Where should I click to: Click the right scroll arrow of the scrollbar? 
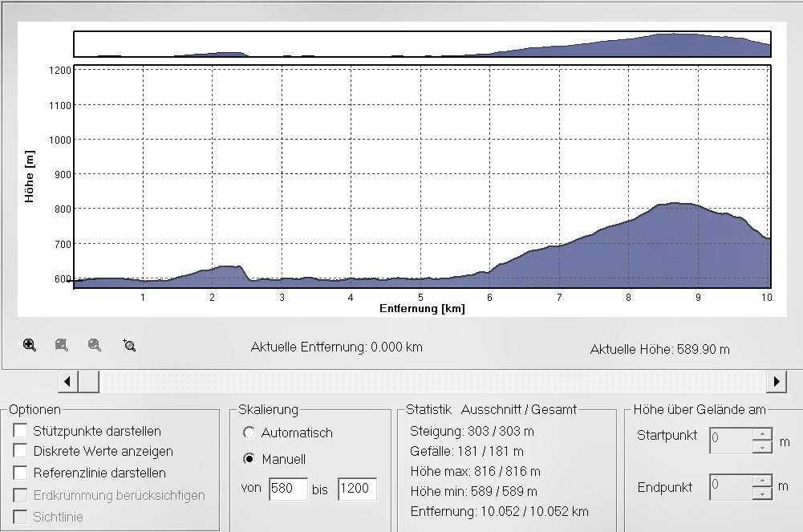click(x=776, y=381)
